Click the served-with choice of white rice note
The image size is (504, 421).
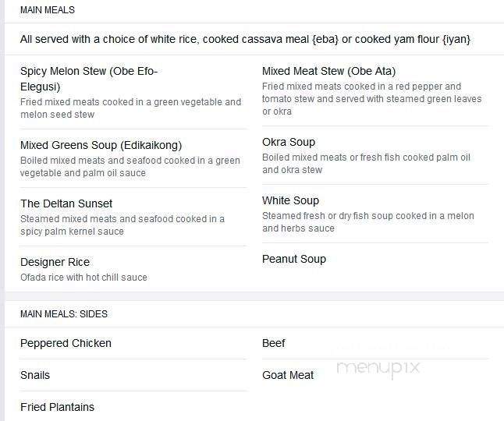pyautogui.click(x=245, y=39)
